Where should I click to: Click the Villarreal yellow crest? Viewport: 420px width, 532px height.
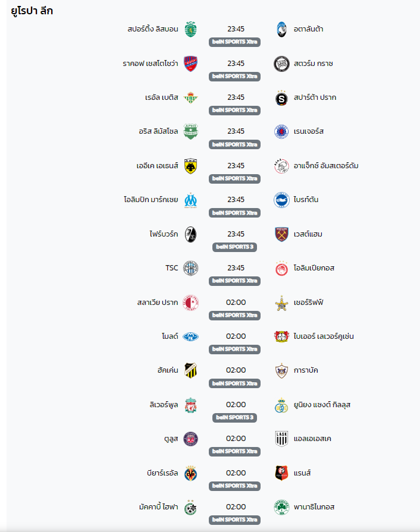click(190, 473)
